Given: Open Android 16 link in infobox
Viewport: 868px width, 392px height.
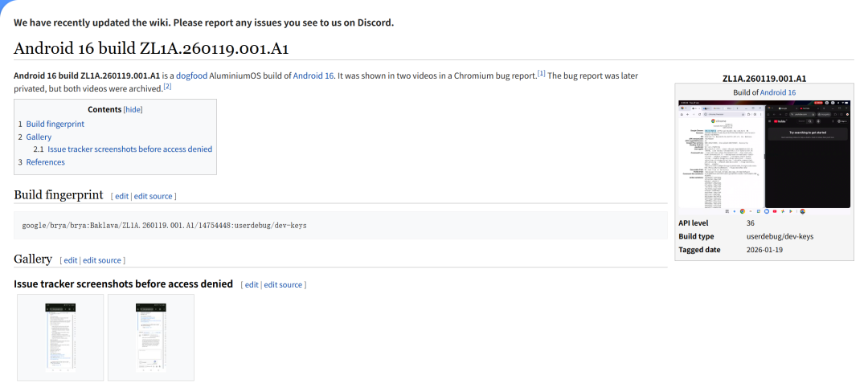Looking at the screenshot, I should tap(778, 93).
